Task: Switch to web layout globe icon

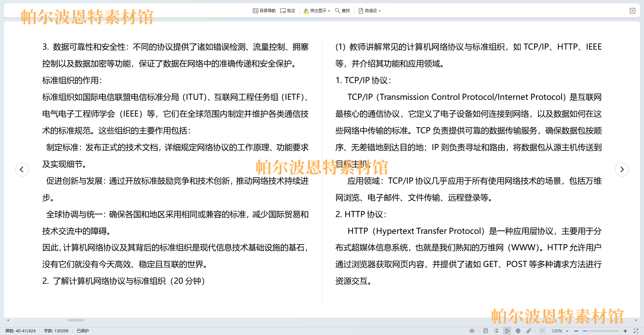Action: click(518, 331)
